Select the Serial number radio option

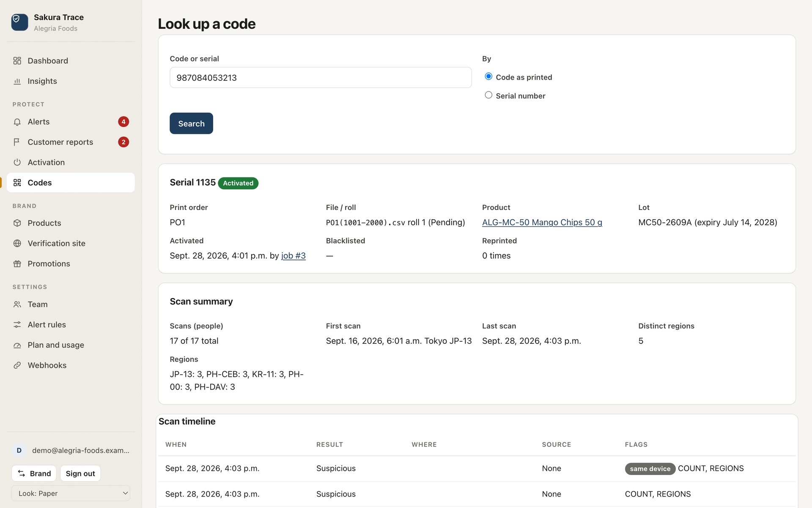coord(488,95)
